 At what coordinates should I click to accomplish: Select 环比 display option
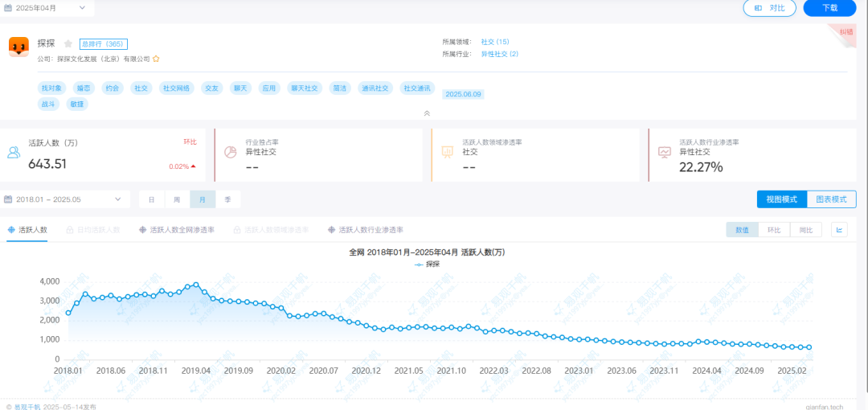click(774, 230)
